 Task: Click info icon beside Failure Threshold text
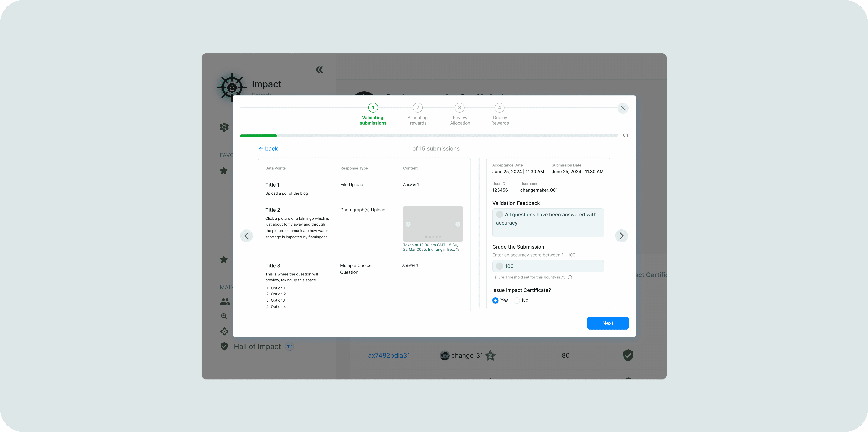pos(570,277)
